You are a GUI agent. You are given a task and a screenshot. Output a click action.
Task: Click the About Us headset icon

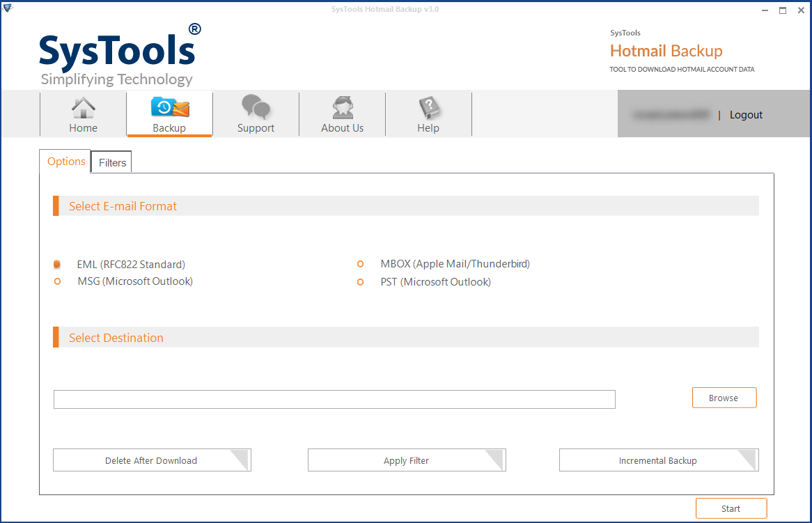tap(342, 108)
